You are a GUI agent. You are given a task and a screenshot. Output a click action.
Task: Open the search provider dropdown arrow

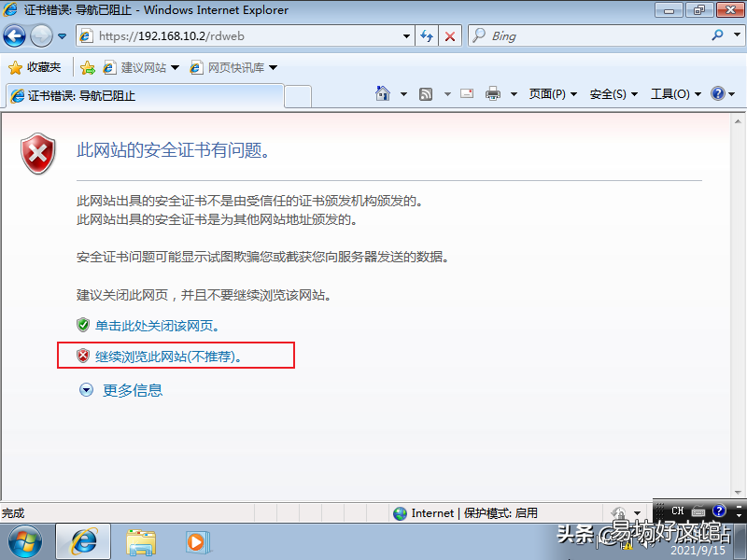click(x=737, y=35)
